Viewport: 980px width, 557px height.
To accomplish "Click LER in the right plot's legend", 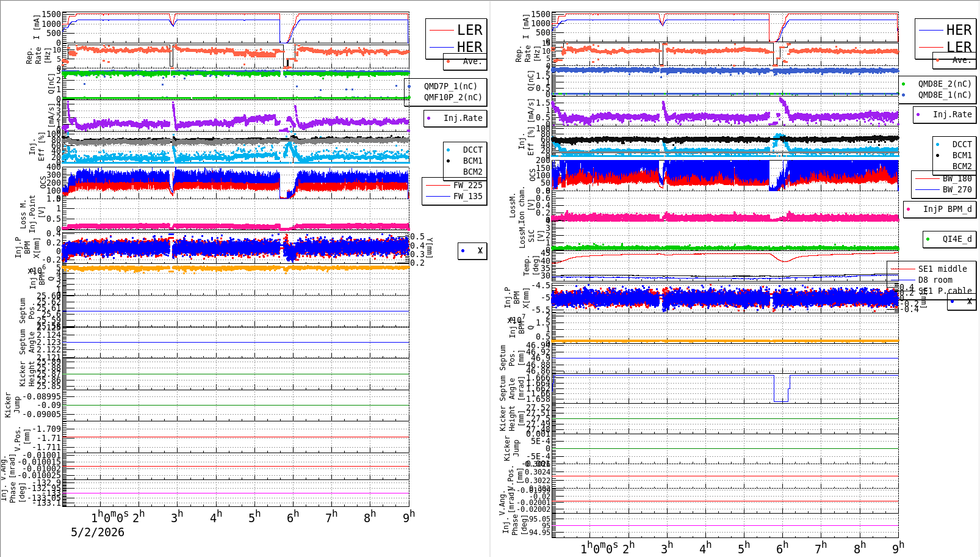I will [x=959, y=47].
